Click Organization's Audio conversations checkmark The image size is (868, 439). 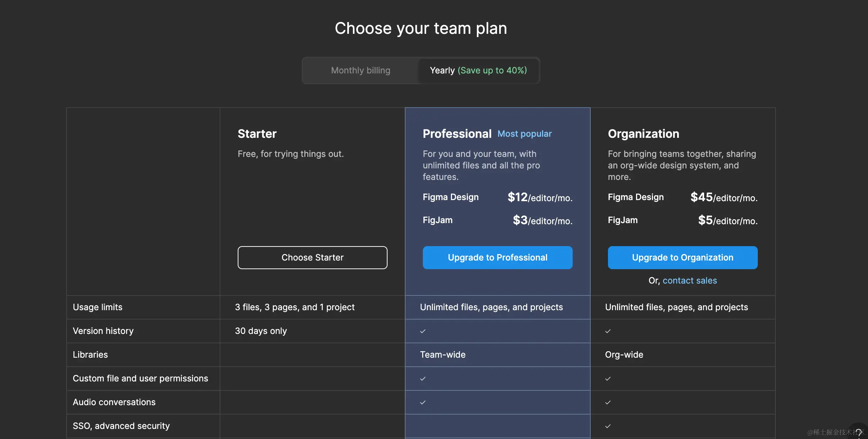(x=608, y=402)
